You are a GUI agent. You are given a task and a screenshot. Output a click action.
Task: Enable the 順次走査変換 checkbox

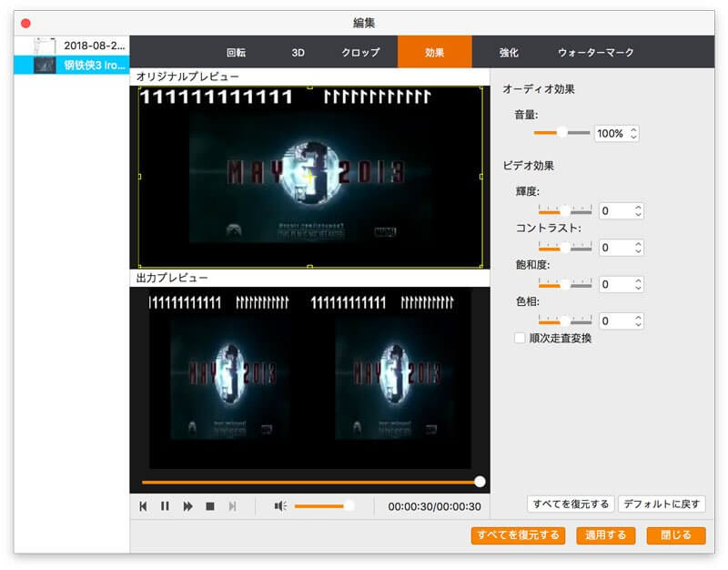click(x=520, y=338)
